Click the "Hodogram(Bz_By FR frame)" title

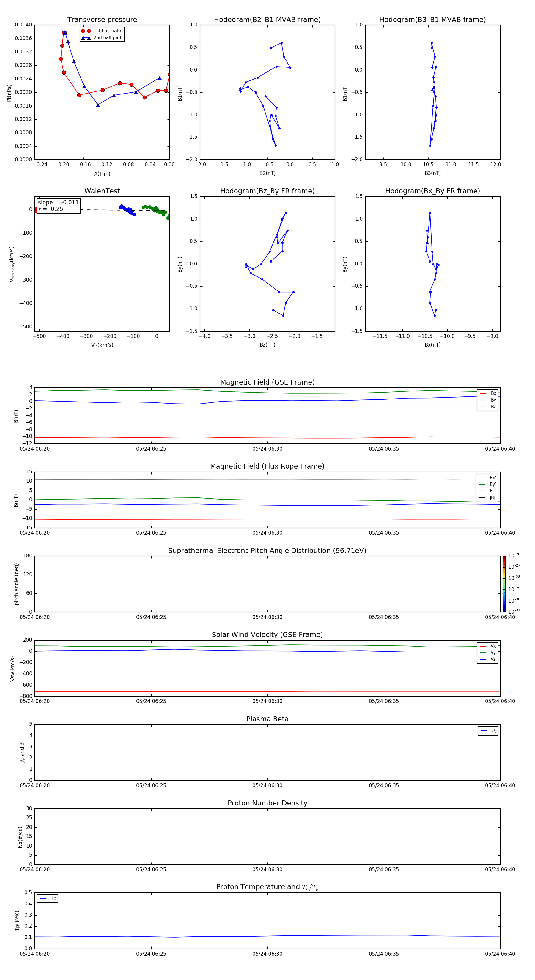pyautogui.click(x=267, y=191)
